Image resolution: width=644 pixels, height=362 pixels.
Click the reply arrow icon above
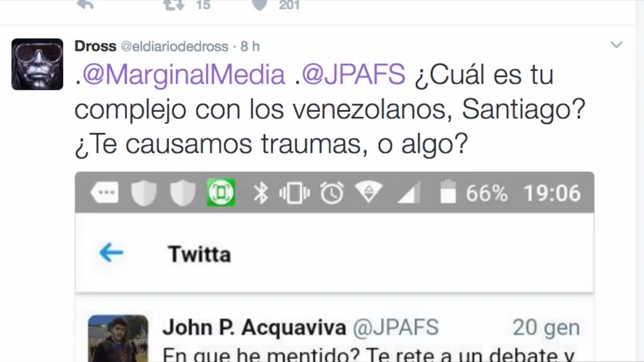point(85,5)
